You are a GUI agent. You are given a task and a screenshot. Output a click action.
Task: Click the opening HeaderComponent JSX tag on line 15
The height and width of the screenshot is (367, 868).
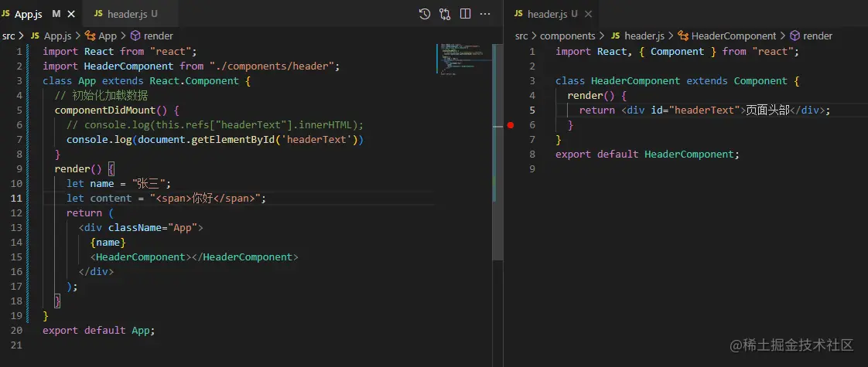[x=139, y=257]
